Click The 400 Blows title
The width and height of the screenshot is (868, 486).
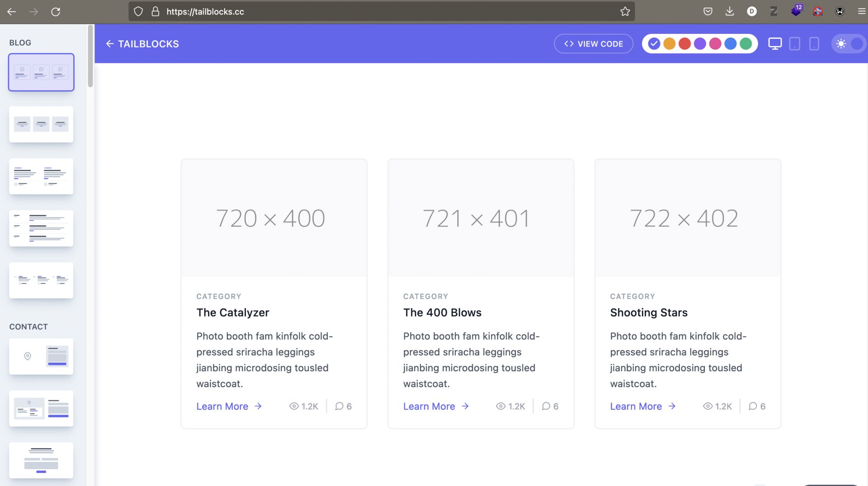click(442, 313)
